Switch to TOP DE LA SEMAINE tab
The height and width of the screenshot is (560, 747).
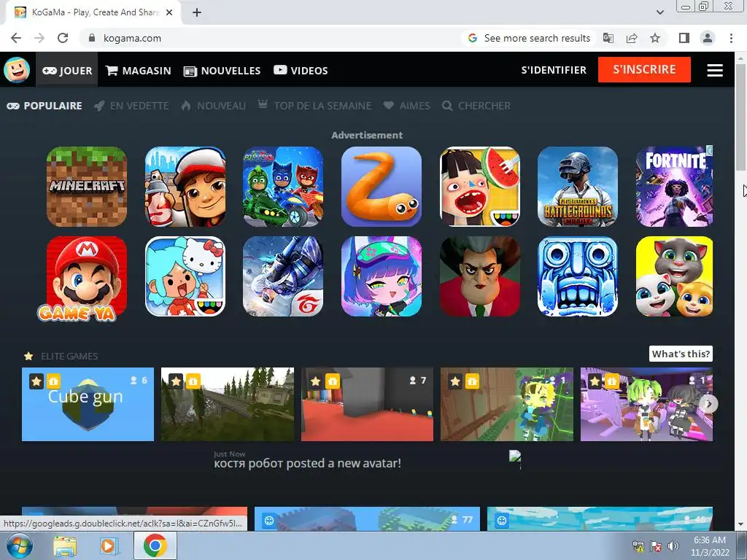point(314,106)
